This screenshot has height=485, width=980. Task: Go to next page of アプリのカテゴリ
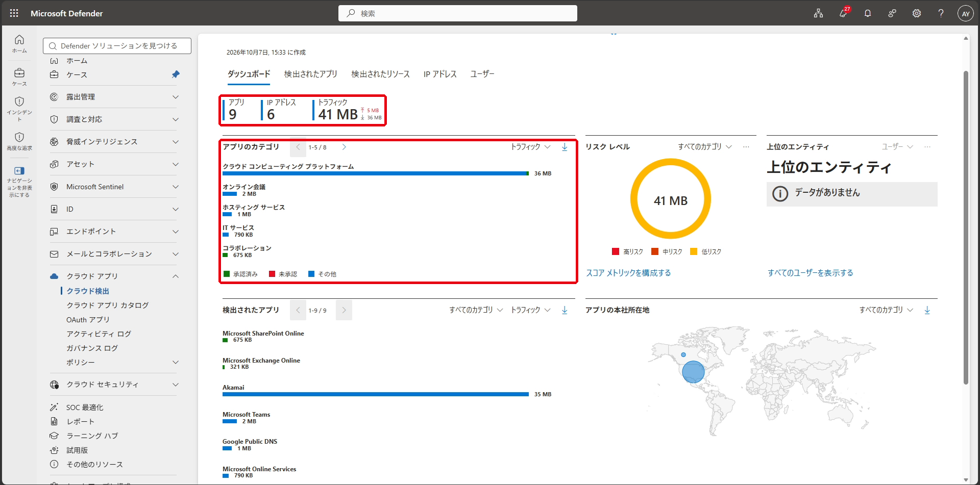coord(344,147)
